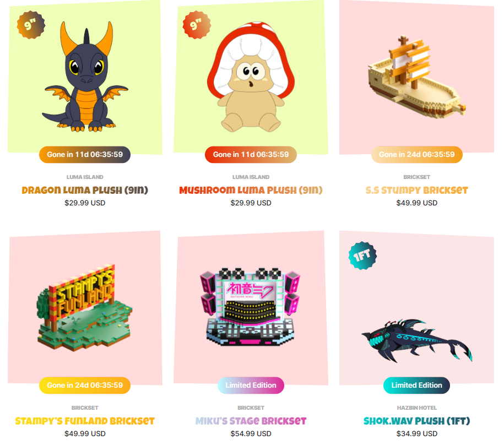Open the Shok.wav shark plush image

[417, 308]
